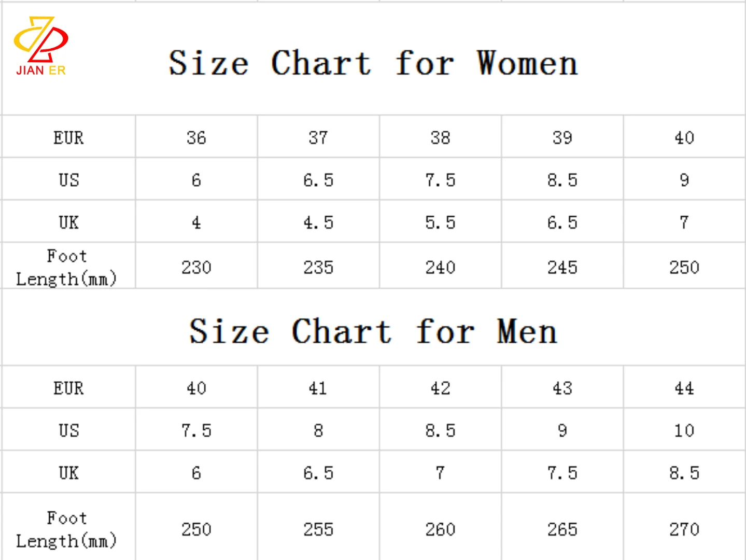Screen dimensions: 746x560
Task: Click men's US size 8 cell
Action: pos(318,430)
